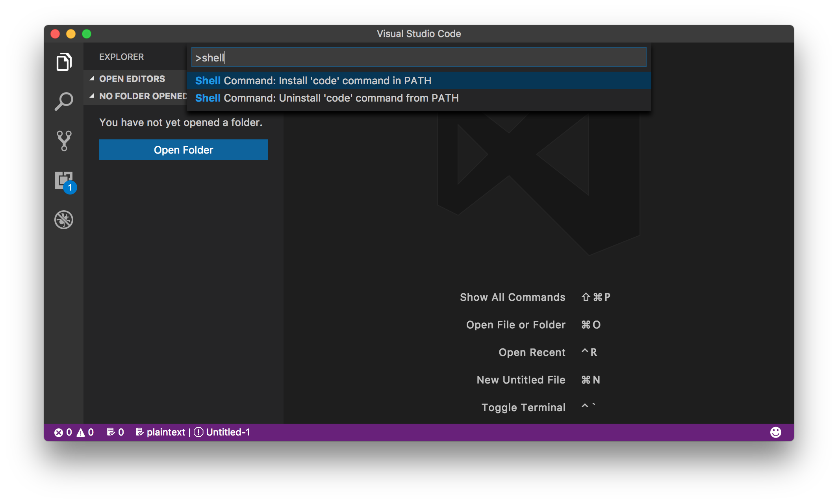Click plaintext language mode in status bar
Screen dimensions: 838x504
162,432
